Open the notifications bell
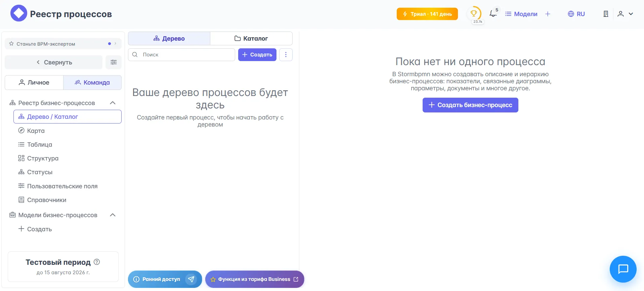Screen dimensions: 644x291 coord(493,14)
